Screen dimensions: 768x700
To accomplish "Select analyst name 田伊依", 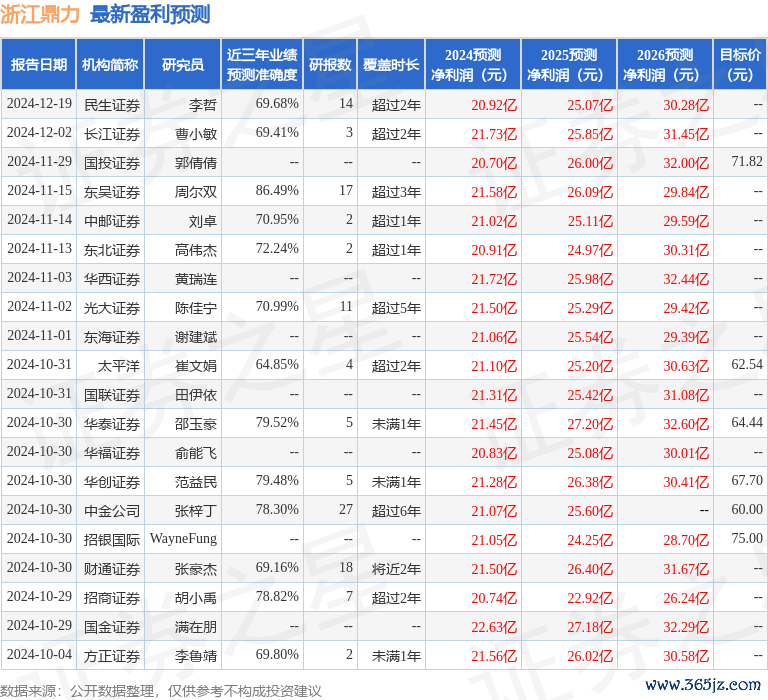I will tap(196, 395).
